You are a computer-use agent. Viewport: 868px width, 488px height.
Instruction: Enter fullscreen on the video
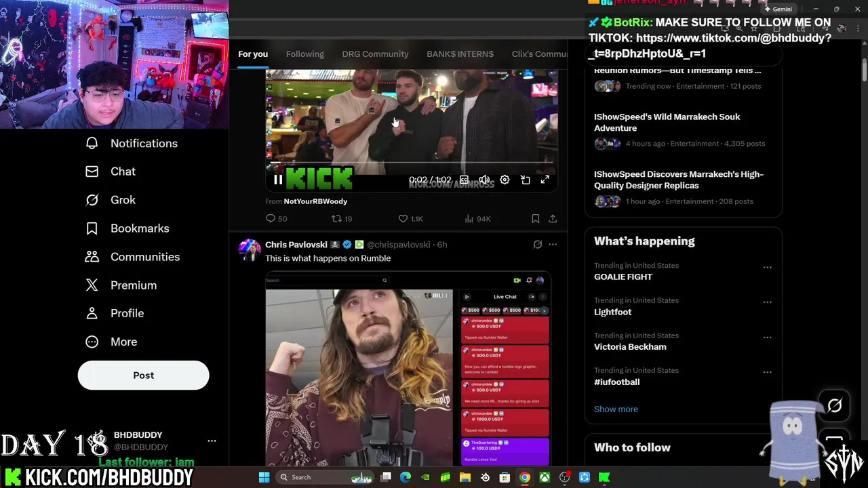coord(545,180)
